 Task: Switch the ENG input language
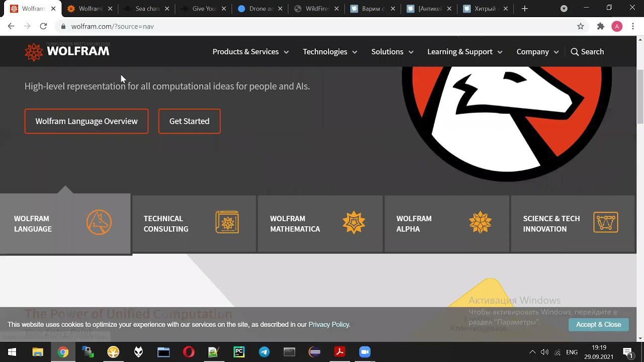(572, 352)
